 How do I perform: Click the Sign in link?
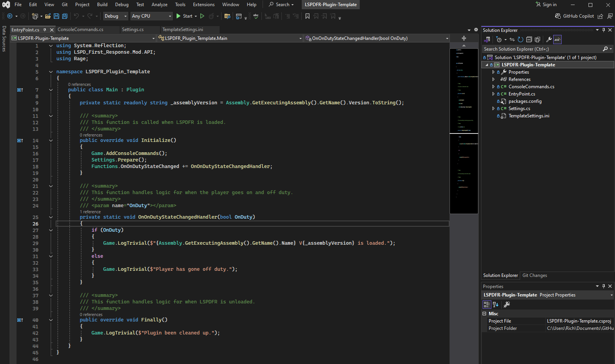[x=549, y=5]
